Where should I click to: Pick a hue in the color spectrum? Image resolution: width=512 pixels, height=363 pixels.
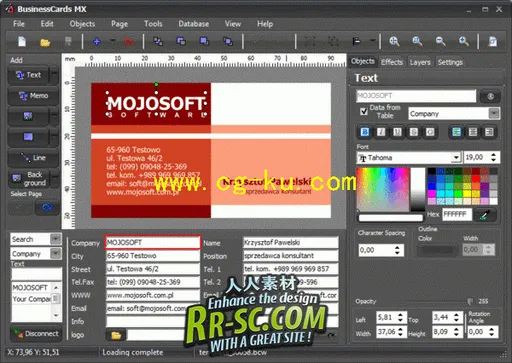pyautogui.click(x=383, y=189)
